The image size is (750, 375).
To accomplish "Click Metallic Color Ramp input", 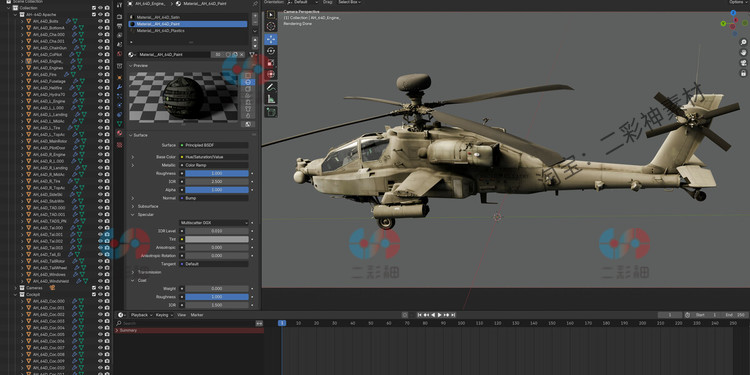I will (x=214, y=165).
